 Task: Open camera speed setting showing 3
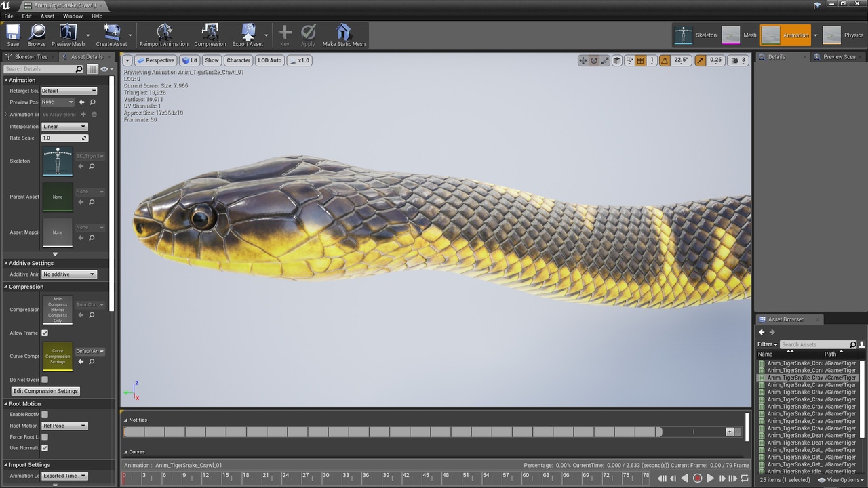coord(738,60)
